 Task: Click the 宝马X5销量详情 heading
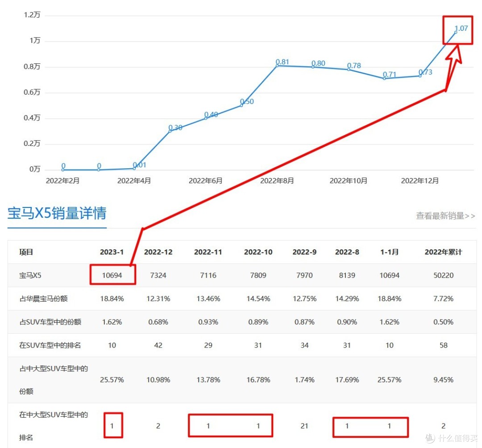click(57, 213)
